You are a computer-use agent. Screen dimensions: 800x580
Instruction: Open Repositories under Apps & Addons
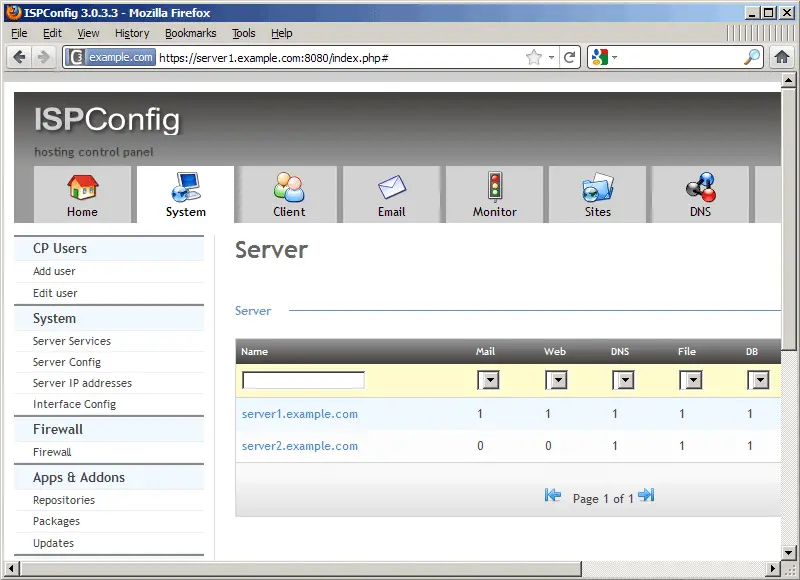64,500
